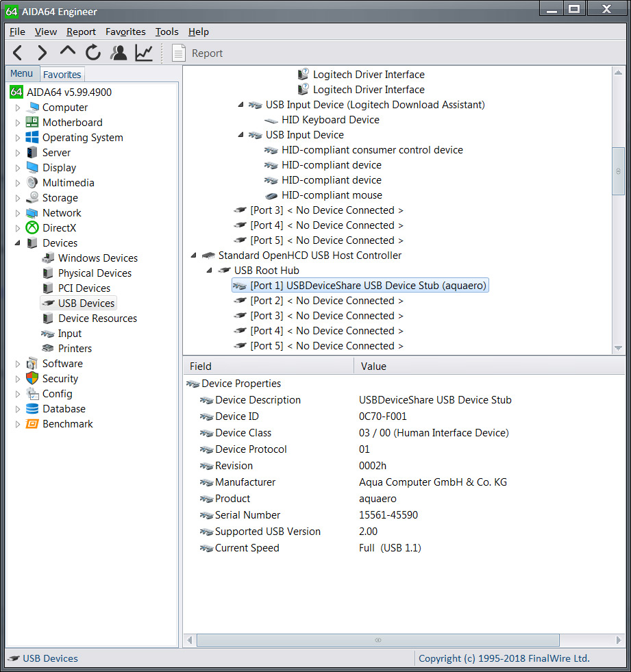Select the Serial Number property row

click(x=247, y=515)
